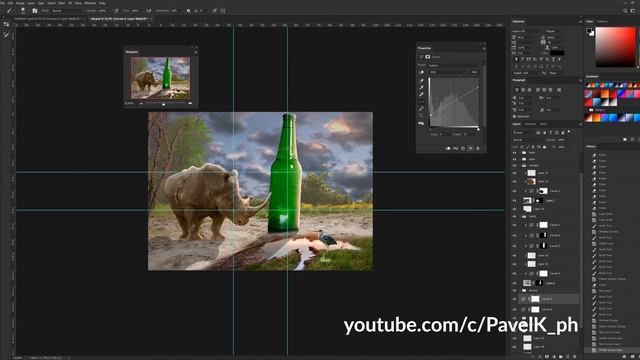The image size is (640, 360).
Task: Delete layer with Layers footer trash icon
Action: [574, 356]
